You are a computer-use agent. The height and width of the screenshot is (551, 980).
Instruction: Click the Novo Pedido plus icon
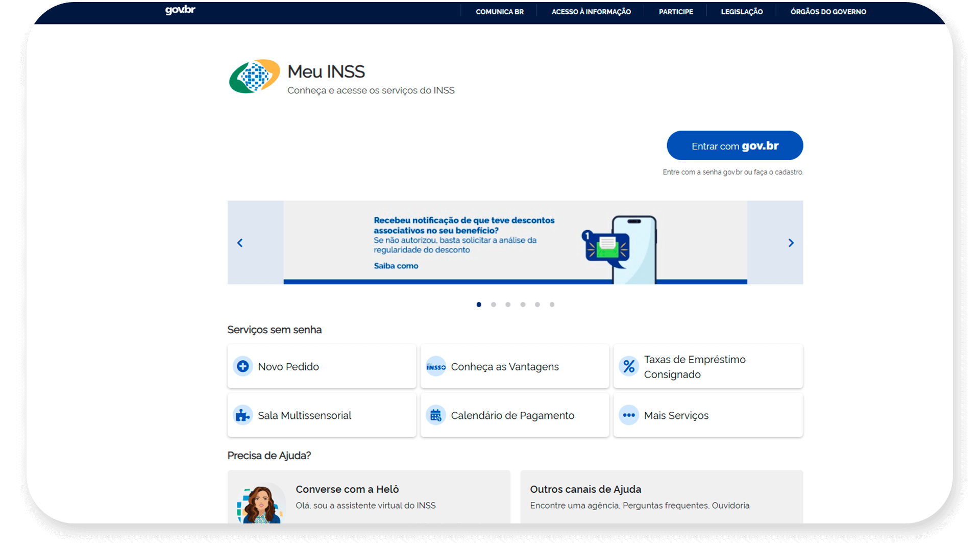point(243,366)
